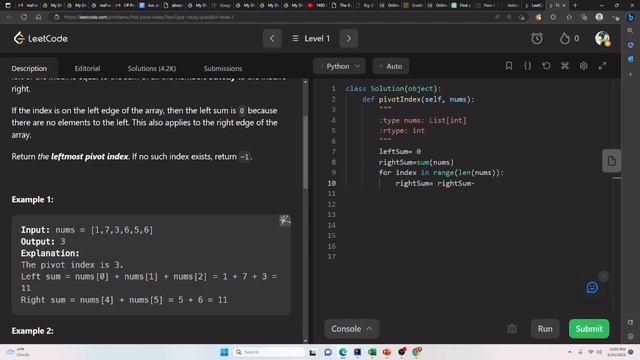
Task: Go to the next problem arrow
Action: (x=349, y=38)
